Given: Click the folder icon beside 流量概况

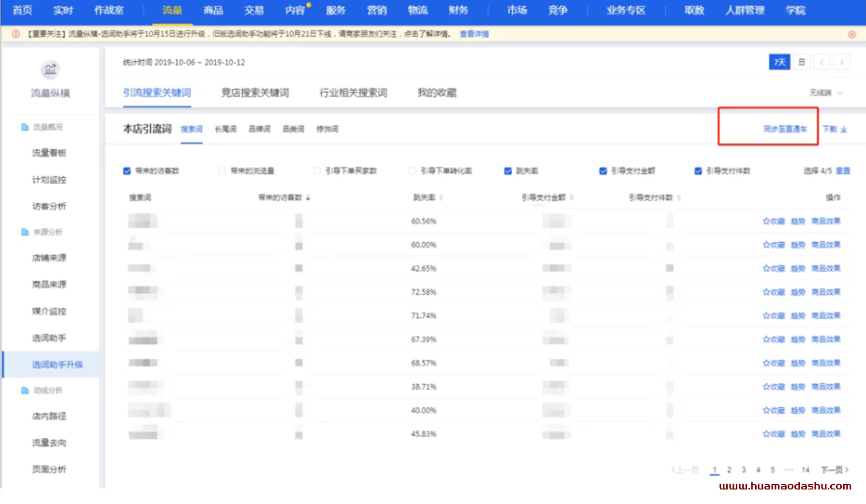Looking at the screenshot, I should [25, 127].
